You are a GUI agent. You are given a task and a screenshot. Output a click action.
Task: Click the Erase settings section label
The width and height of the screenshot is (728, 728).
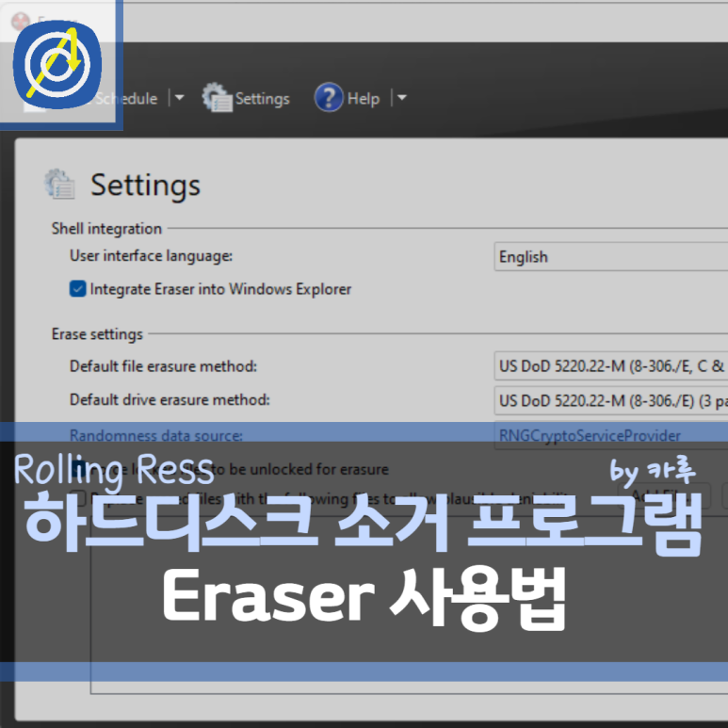coord(97,334)
